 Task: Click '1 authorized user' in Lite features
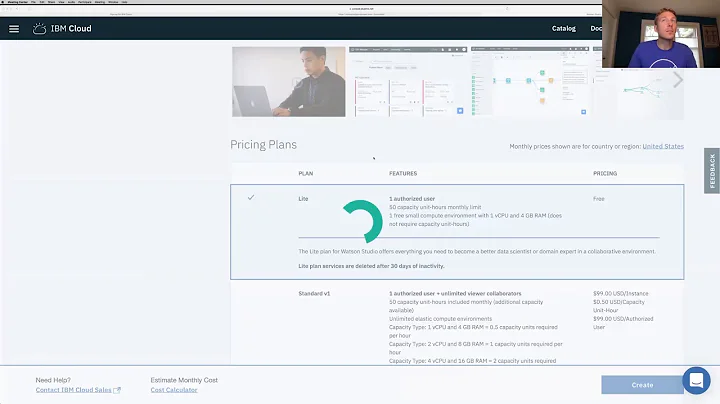pos(412,199)
